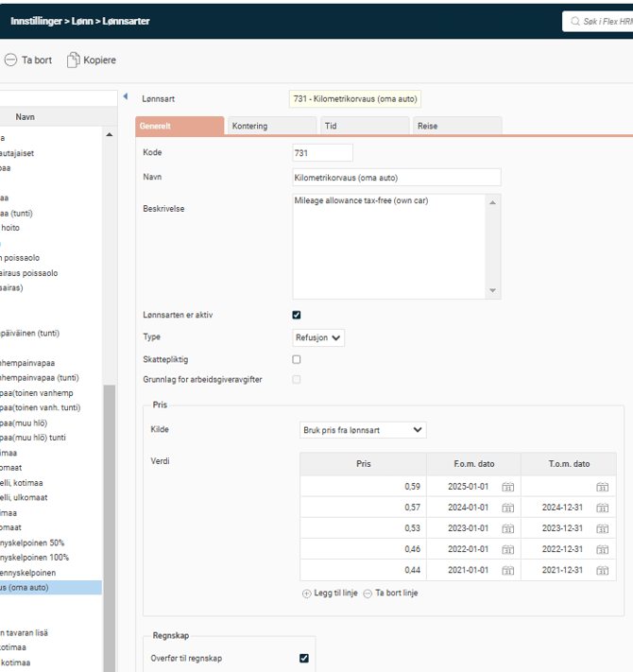
Task: Click the Ta bort minus icon in toolbar
Action: [10, 60]
